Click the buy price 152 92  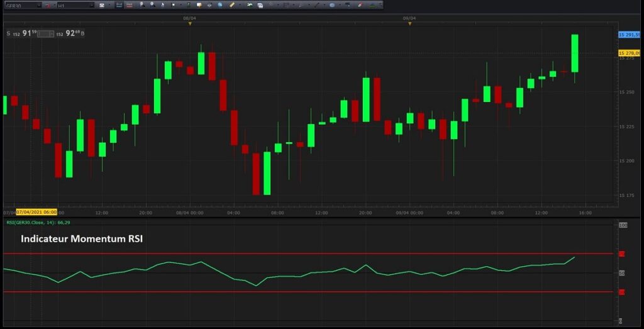68,34
